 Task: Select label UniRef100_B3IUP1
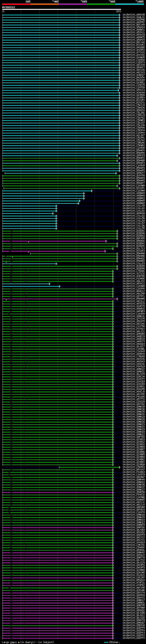133,188
